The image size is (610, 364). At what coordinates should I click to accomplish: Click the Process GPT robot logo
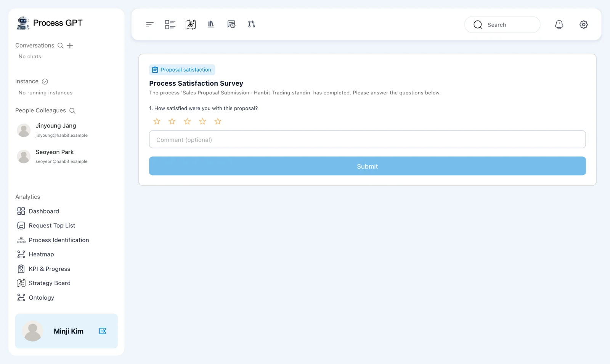click(23, 23)
